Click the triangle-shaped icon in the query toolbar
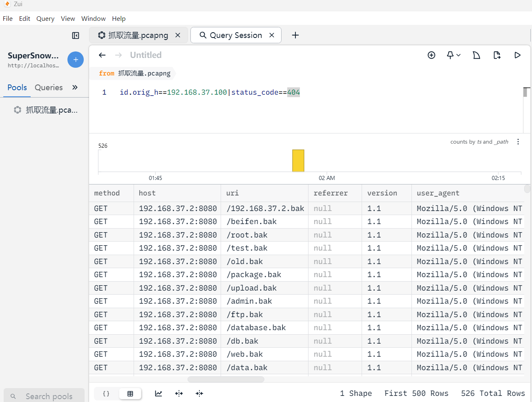Screen dimensions: 532x402 (476, 55)
